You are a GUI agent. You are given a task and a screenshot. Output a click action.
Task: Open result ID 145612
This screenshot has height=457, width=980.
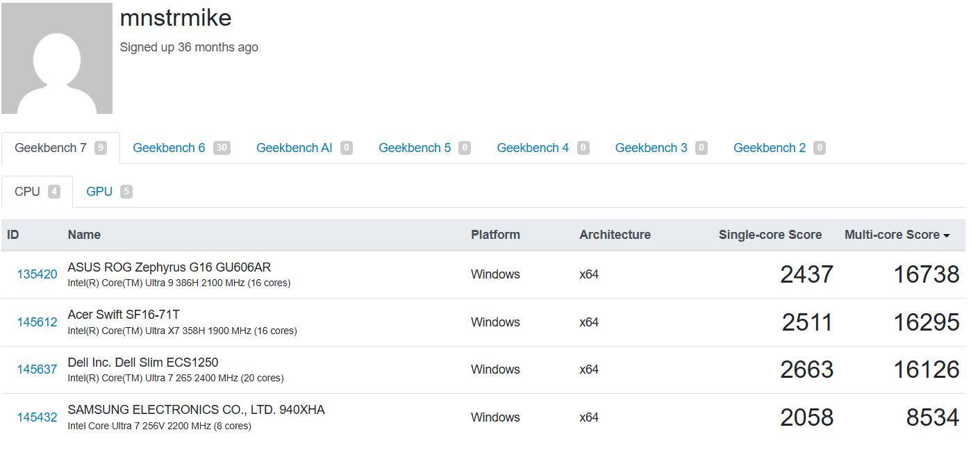tap(37, 322)
